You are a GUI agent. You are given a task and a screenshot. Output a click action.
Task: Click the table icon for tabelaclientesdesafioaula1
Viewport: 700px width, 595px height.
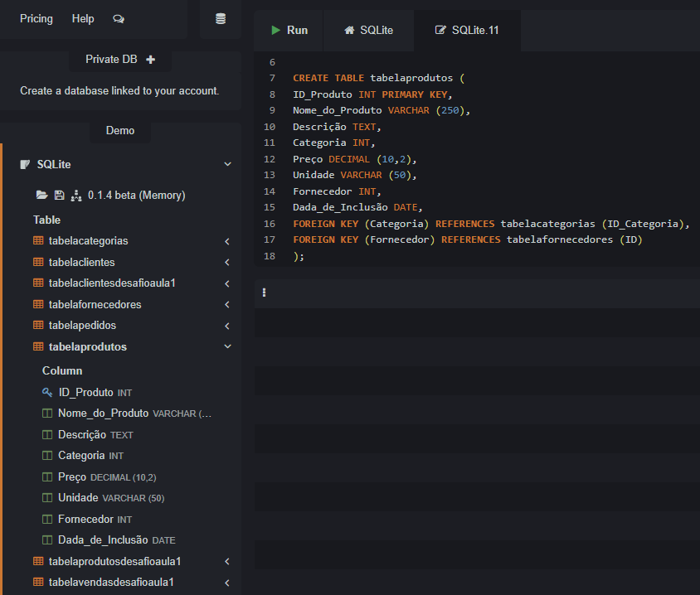(38, 283)
